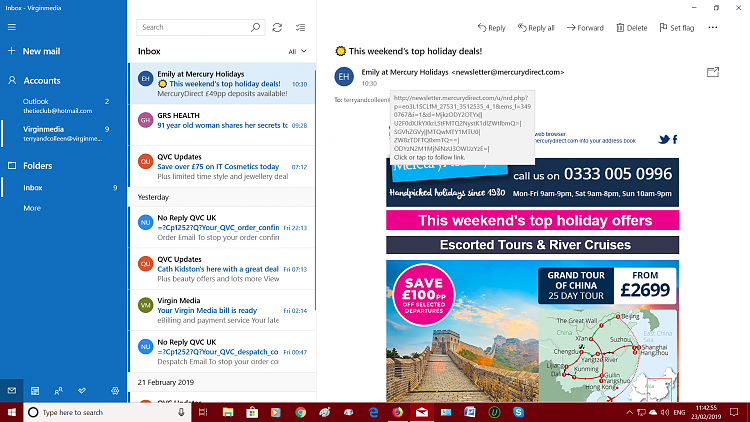The height and width of the screenshot is (422, 750).
Task: Launch Microsoft Store from taskbar
Action: pos(252,412)
